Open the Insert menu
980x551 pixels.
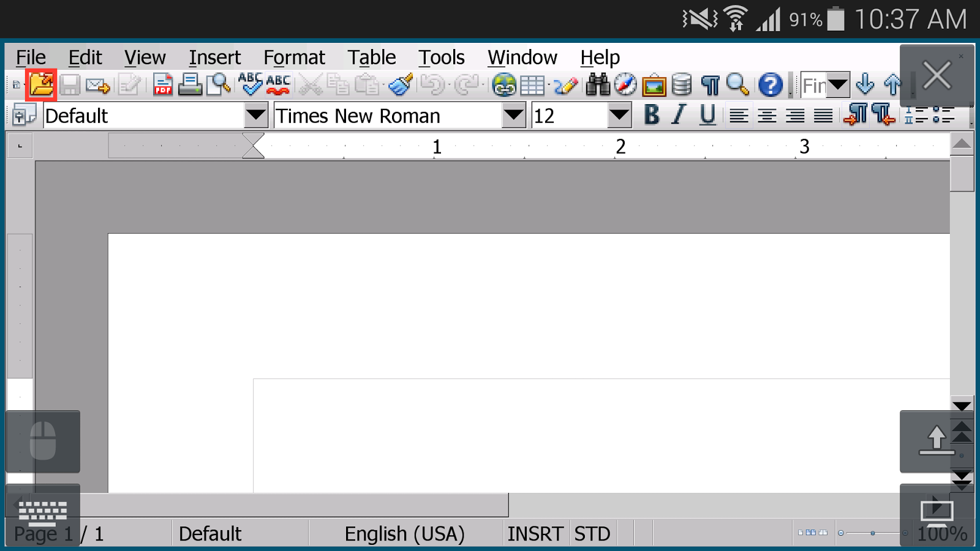pos(215,58)
